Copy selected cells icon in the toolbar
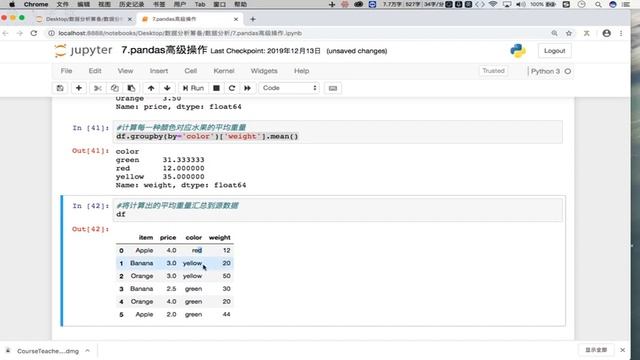This screenshot has height=360, width=640. click(115, 88)
